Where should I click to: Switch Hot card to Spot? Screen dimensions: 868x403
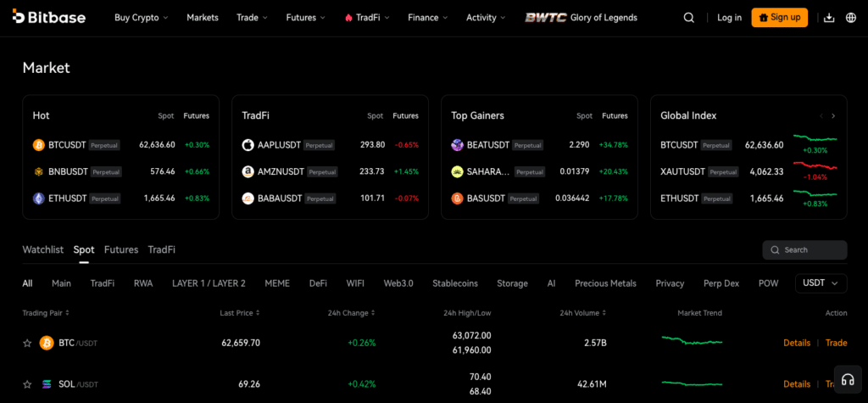pyautogui.click(x=166, y=116)
